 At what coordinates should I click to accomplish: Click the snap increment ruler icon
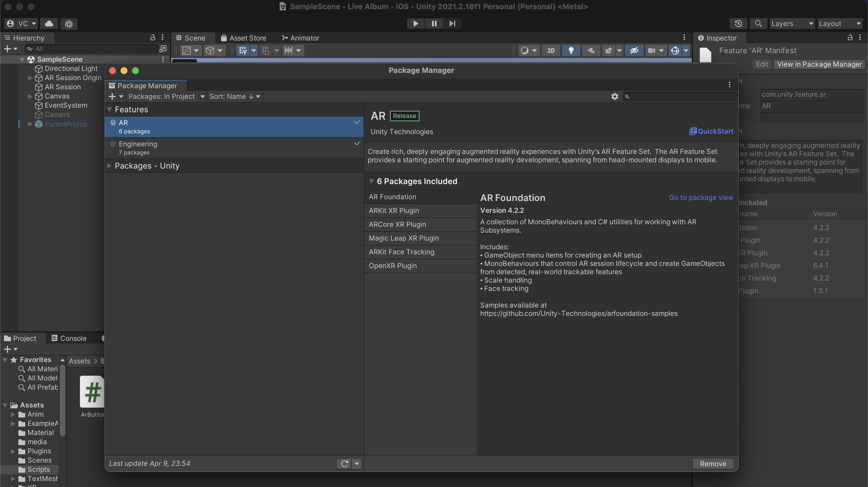click(288, 51)
